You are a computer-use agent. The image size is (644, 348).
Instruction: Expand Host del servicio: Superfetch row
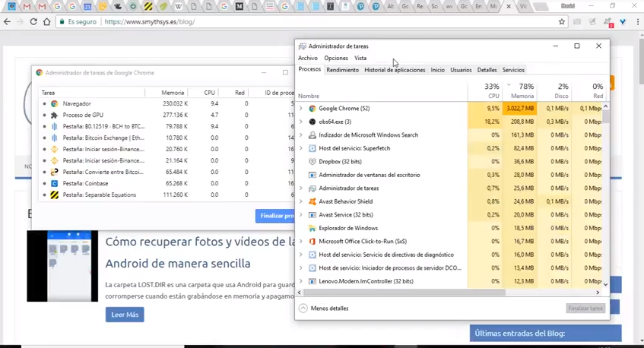301,148
